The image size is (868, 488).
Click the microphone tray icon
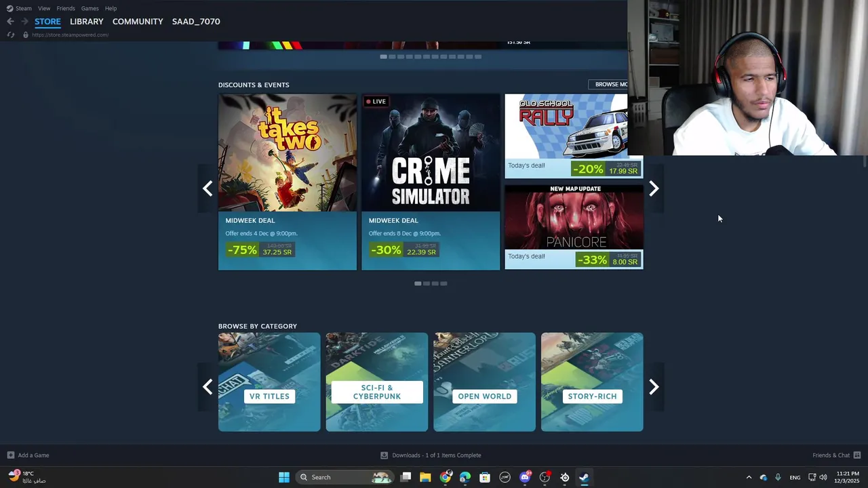(778, 477)
